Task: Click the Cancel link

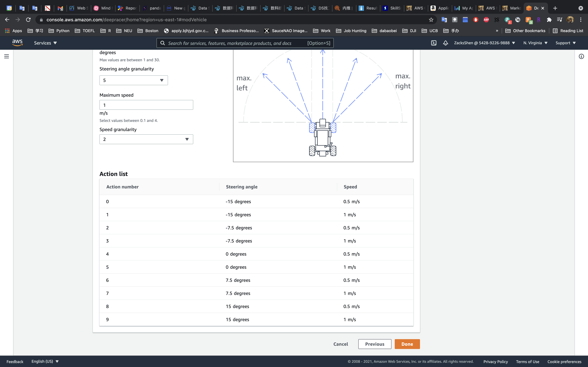Action: tap(340, 344)
